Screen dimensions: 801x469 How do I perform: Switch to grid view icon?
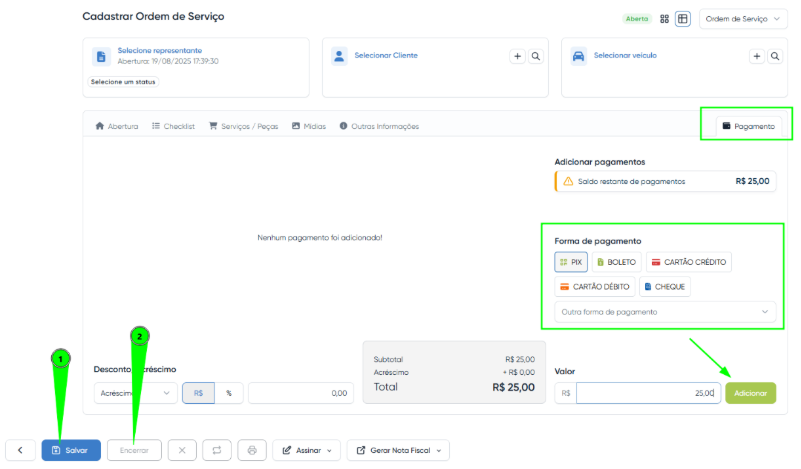point(665,19)
